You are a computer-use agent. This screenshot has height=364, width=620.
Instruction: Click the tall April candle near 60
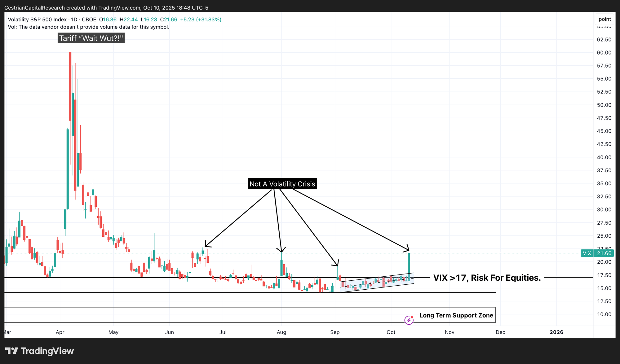pos(70,87)
